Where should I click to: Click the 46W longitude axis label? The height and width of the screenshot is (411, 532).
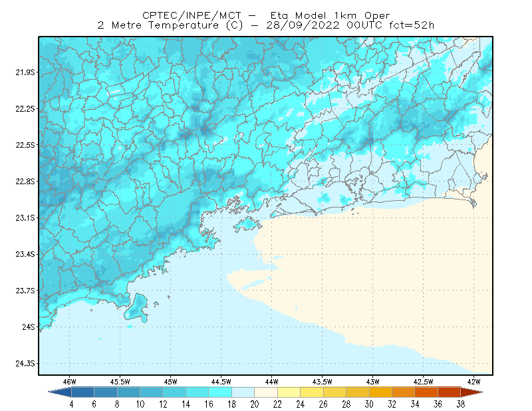(x=70, y=382)
